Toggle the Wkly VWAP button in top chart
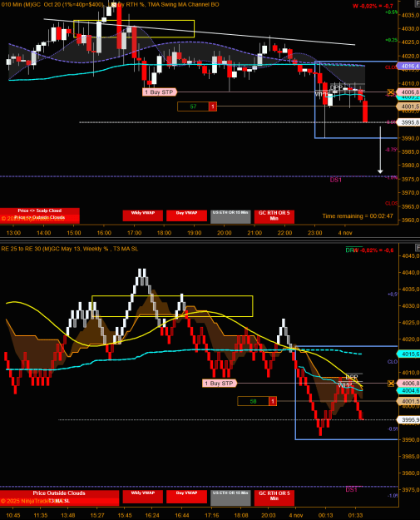The width and height of the screenshot is (420, 520). [143, 215]
